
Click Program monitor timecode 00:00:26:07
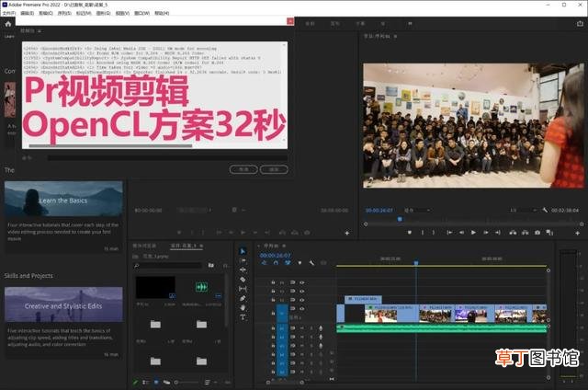tap(379, 211)
